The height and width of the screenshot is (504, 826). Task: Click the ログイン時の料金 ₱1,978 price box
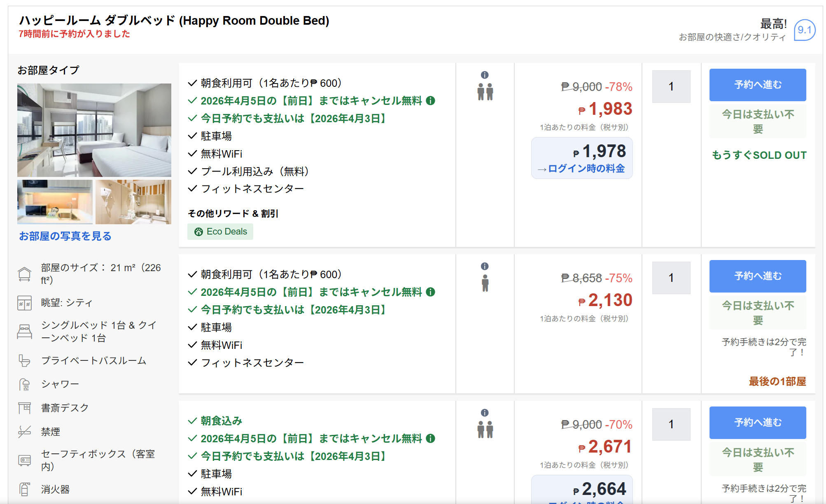pyautogui.click(x=582, y=158)
